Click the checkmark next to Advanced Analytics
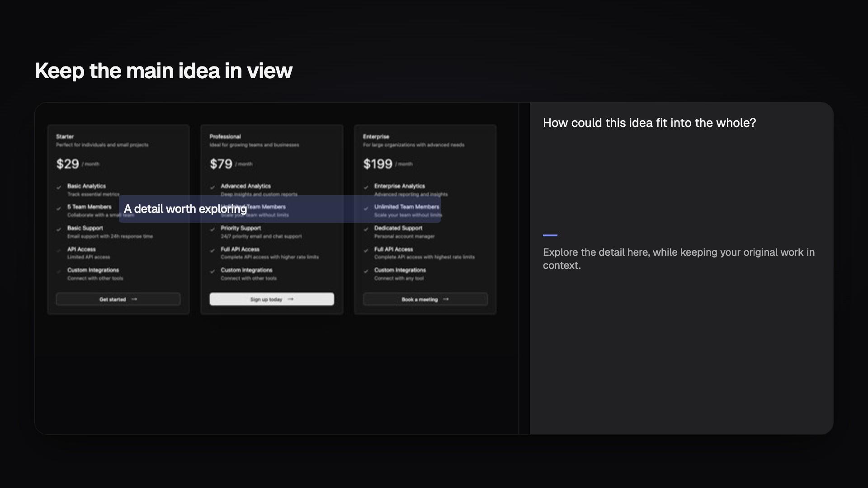This screenshot has height=488, width=868. 212,187
